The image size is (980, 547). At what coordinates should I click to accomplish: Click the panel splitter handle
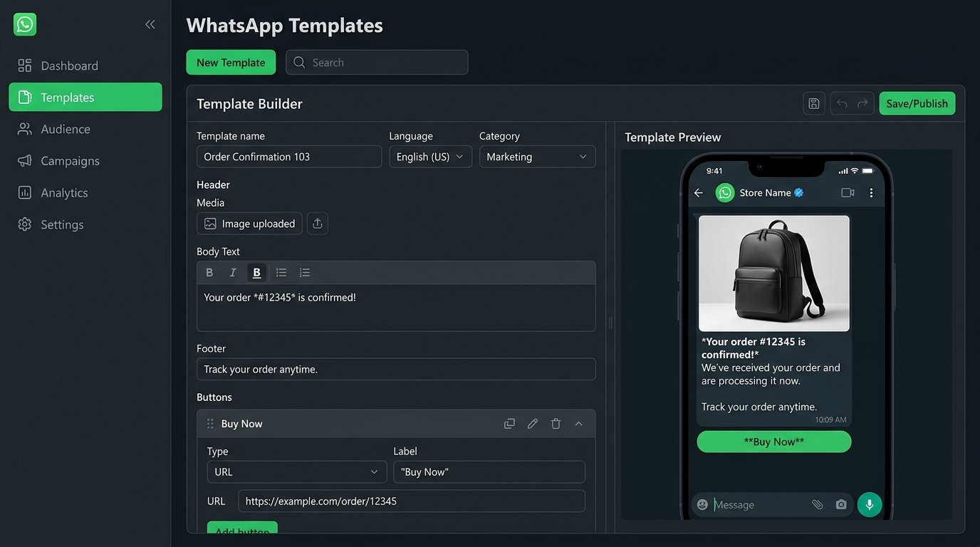coord(610,323)
